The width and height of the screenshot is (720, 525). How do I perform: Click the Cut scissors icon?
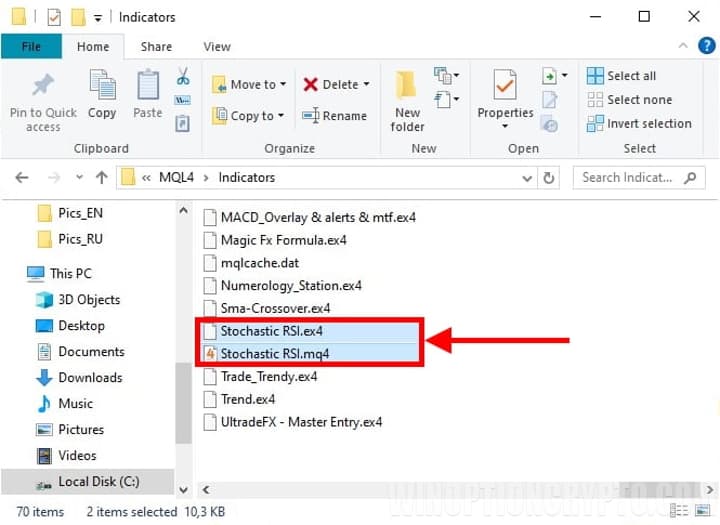tap(183, 76)
